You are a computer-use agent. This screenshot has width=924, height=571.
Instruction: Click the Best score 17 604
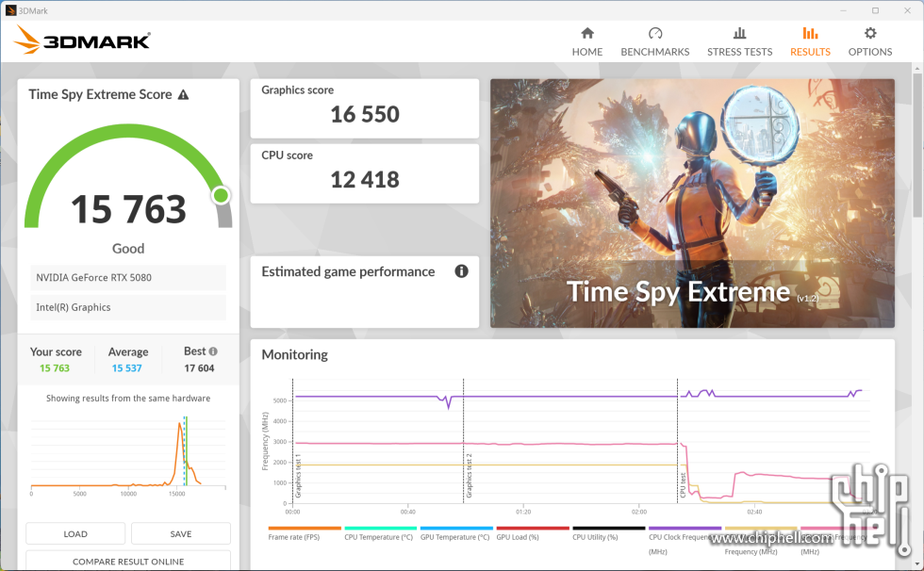[x=199, y=367]
